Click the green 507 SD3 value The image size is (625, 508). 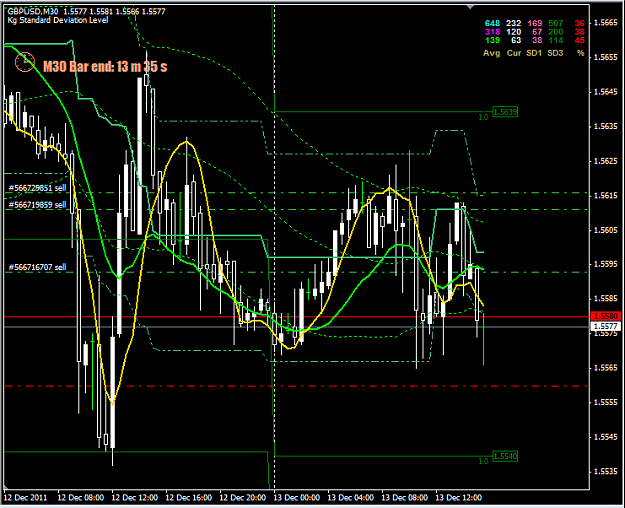point(556,24)
